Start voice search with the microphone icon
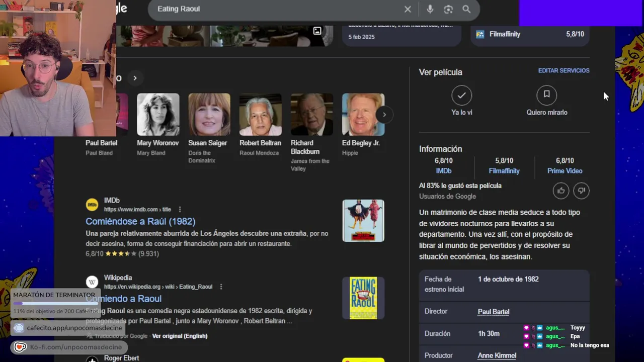Screen dimensions: 644x362 pyautogui.click(x=430, y=9)
